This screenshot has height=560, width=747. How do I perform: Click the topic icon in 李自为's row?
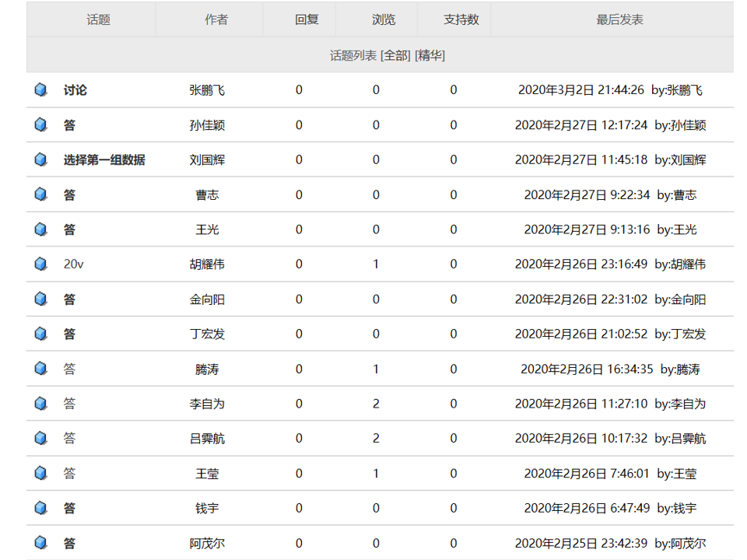(40, 404)
